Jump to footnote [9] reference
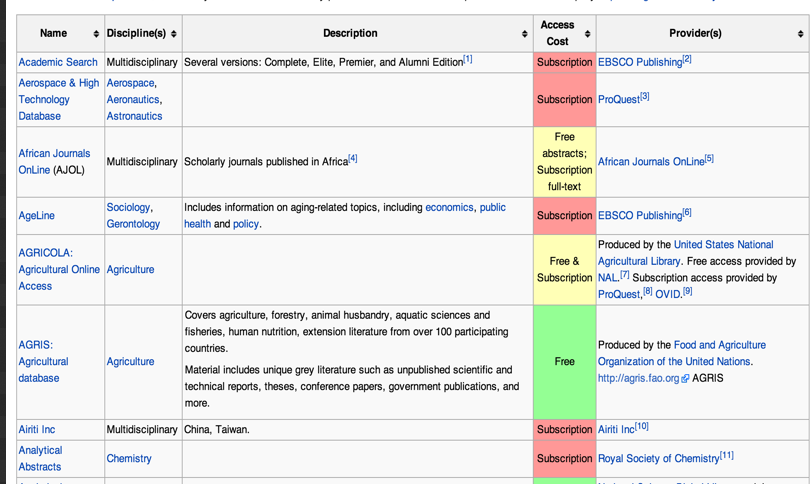The height and width of the screenshot is (484, 810). [688, 291]
